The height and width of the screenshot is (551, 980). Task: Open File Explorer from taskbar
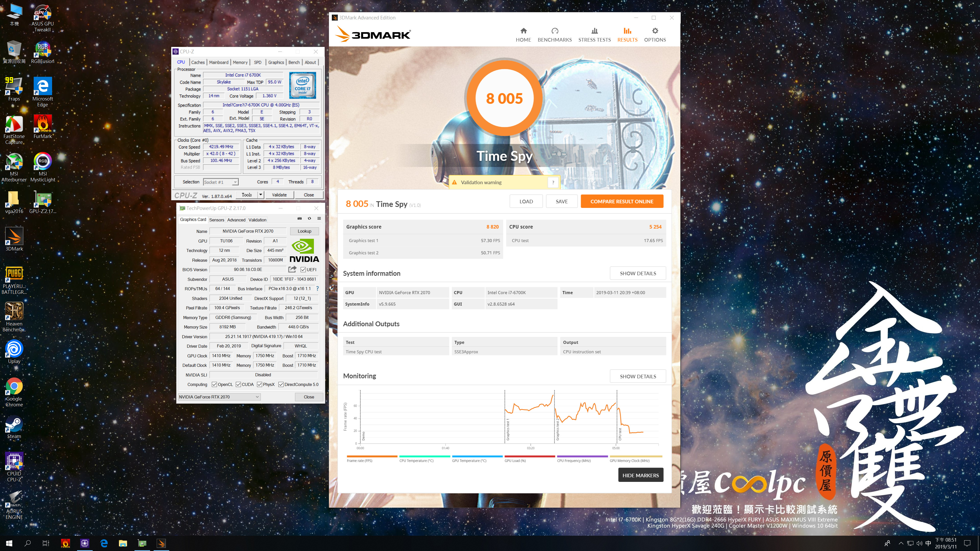click(x=123, y=543)
